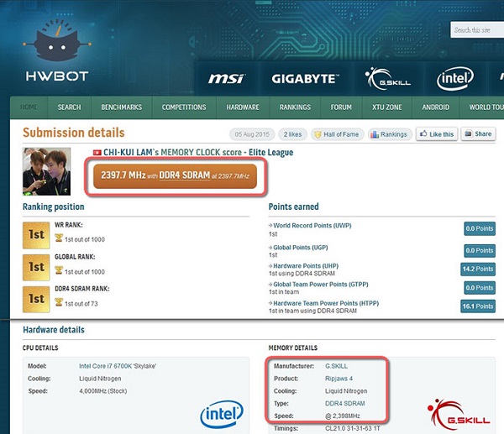Open the ANDROID menu item

(x=435, y=107)
